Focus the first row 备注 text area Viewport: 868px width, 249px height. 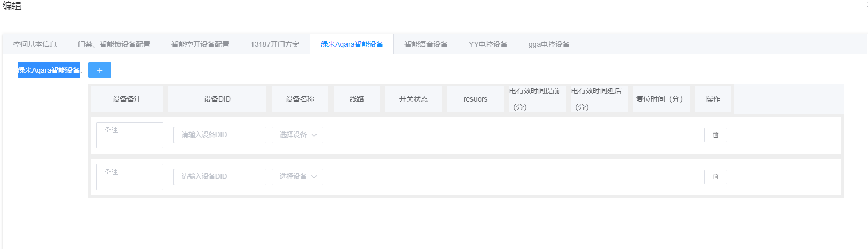129,135
